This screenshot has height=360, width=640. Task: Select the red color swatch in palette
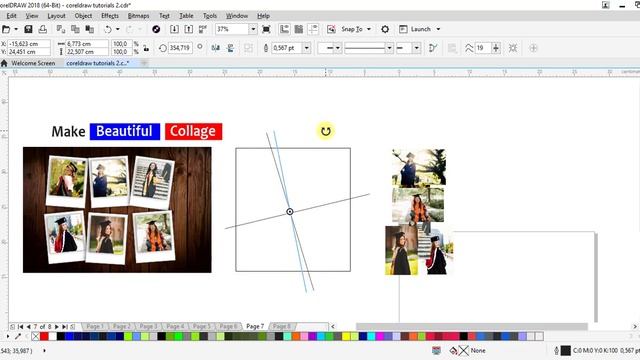coord(44,337)
